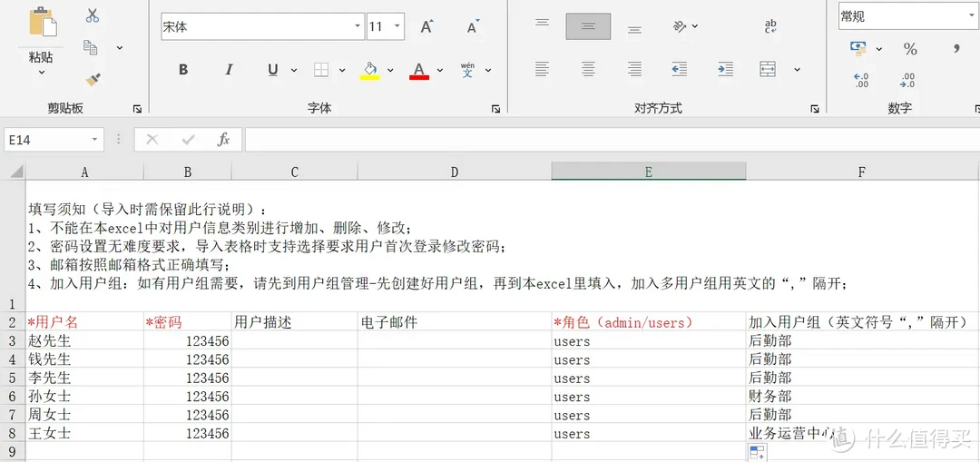Click the Copy icon
The width and height of the screenshot is (980, 462).
click(x=92, y=47)
